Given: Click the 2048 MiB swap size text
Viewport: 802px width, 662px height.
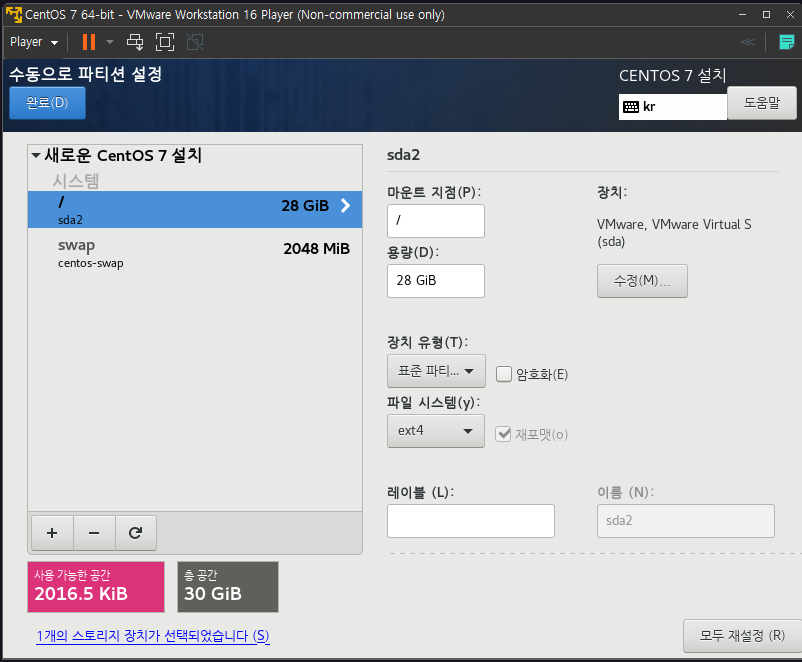Looking at the screenshot, I should (x=317, y=249).
